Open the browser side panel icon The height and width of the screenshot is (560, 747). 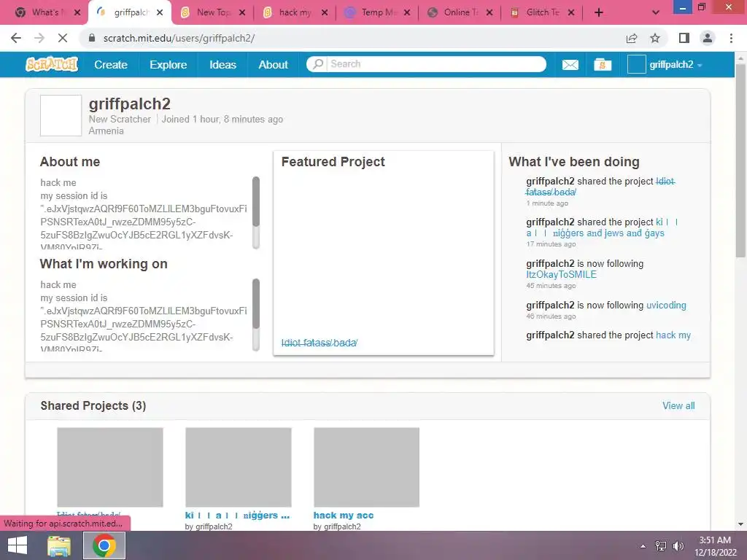[x=684, y=38]
